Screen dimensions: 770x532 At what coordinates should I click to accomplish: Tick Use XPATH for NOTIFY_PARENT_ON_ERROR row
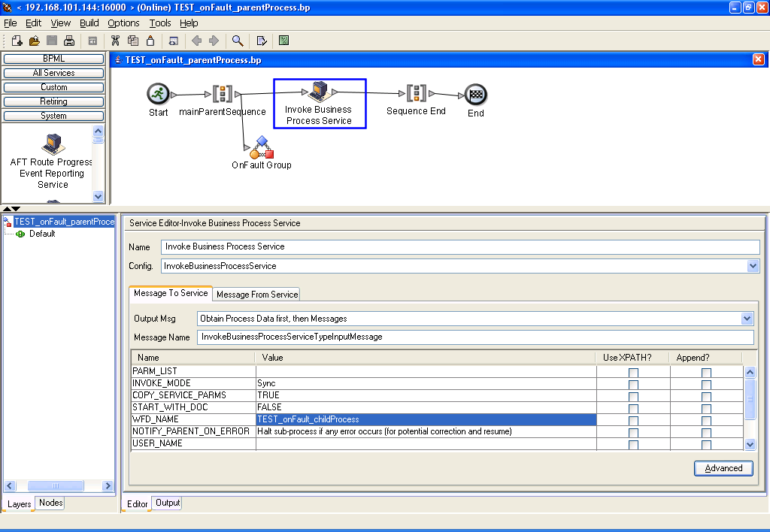tap(633, 433)
